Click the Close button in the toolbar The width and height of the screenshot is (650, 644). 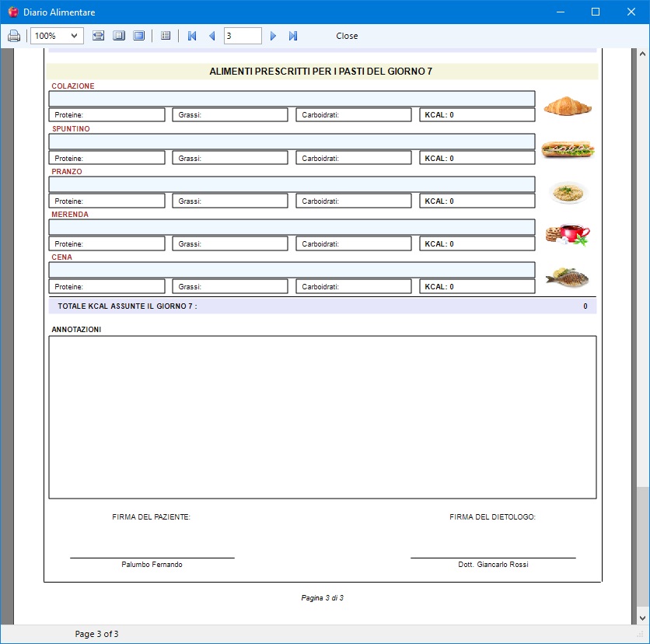point(347,36)
